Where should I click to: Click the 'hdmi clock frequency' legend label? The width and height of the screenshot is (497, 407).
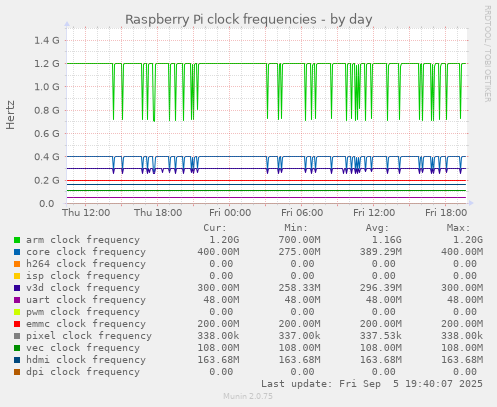[x=86, y=360]
